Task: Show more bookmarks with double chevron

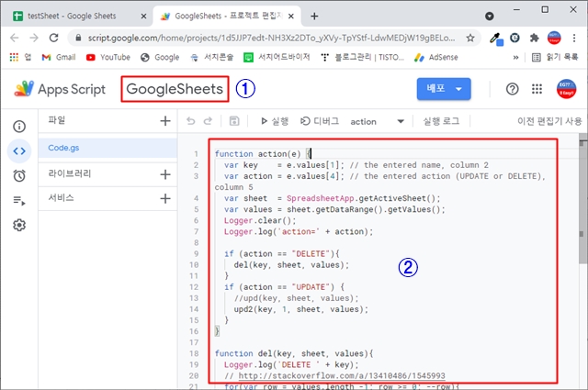Action: 515,57
